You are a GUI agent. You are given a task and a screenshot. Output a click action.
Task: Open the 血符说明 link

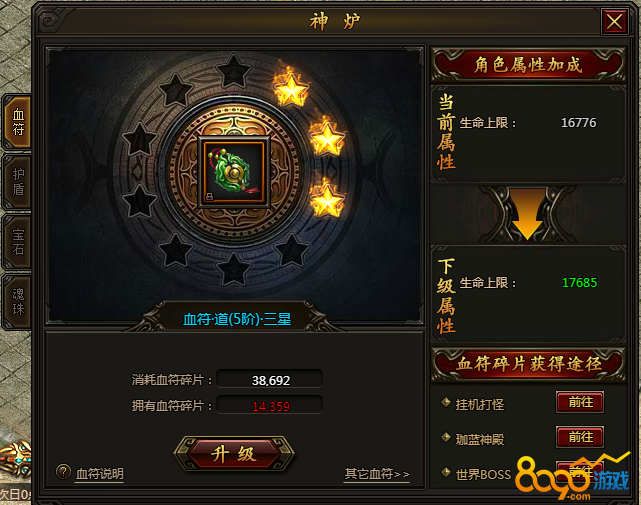100,474
